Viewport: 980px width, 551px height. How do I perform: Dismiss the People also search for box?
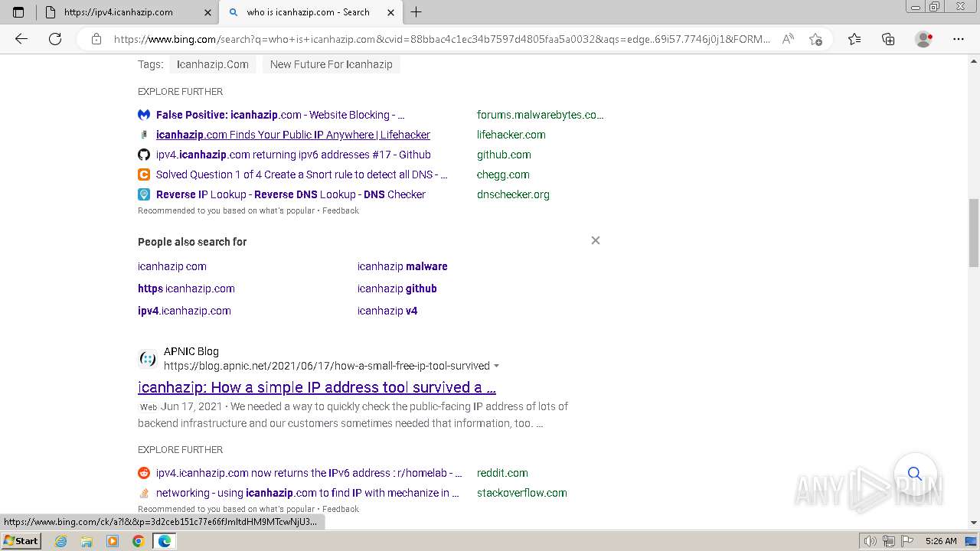point(596,240)
